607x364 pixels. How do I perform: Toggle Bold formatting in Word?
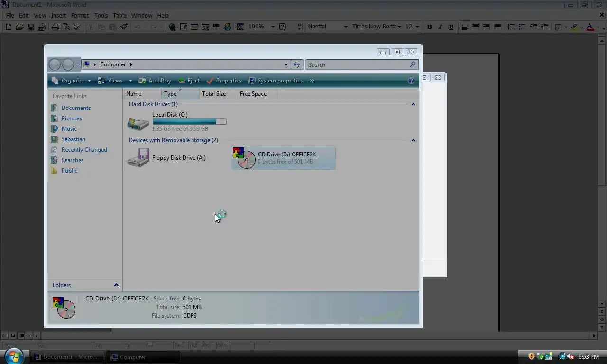[429, 27]
